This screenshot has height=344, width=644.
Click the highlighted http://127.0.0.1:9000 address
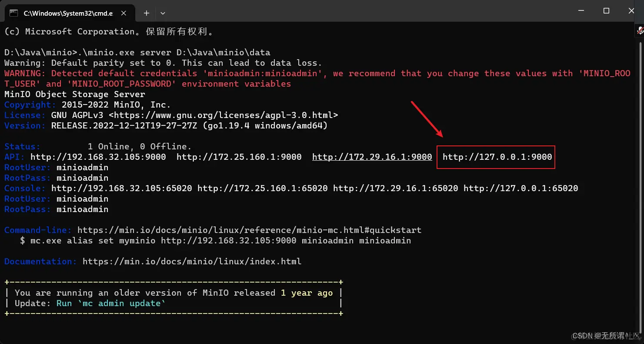coord(496,157)
